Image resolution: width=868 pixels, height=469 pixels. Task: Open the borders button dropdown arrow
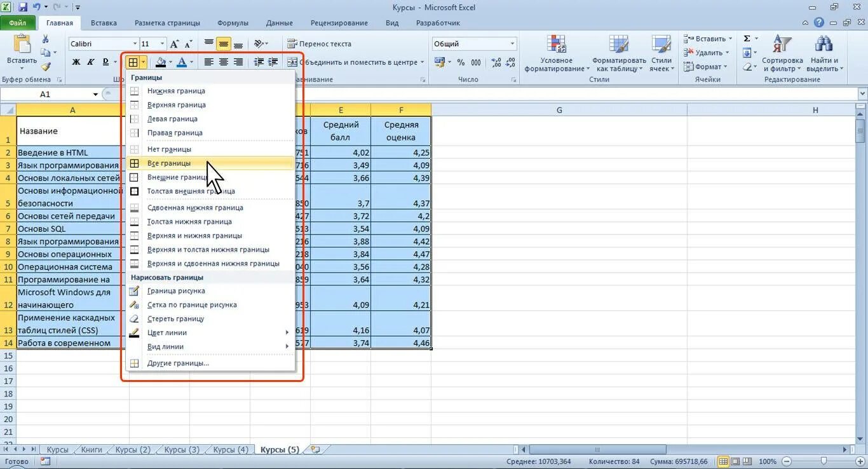click(x=144, y=62)
